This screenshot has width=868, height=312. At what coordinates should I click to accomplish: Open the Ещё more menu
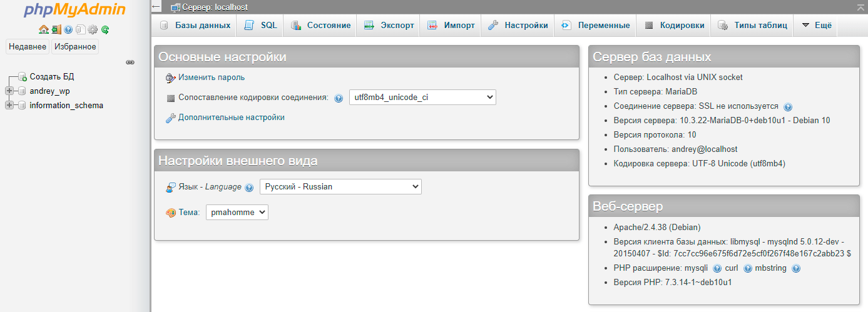tap(817, 26)
